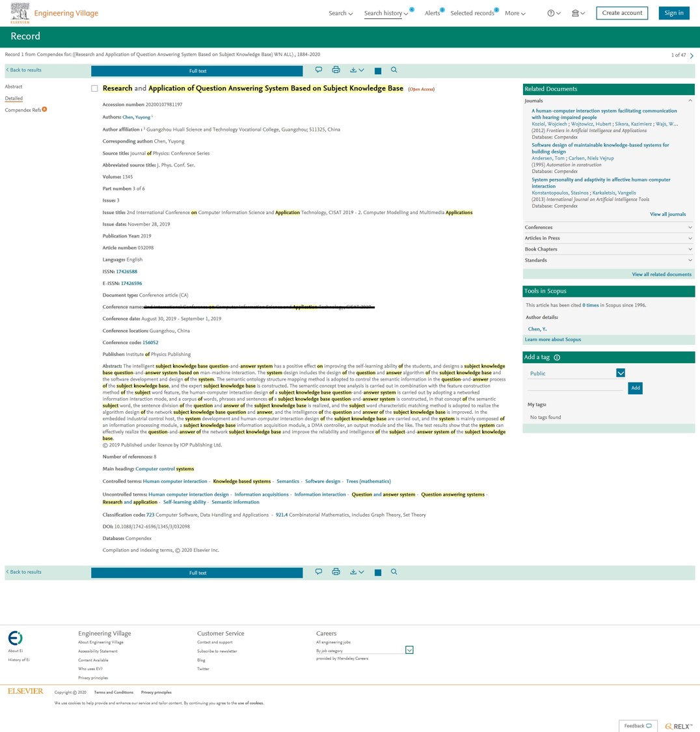Click the comment icon in toolbar above the record title
Screen dimensions: 700x732
319,70
